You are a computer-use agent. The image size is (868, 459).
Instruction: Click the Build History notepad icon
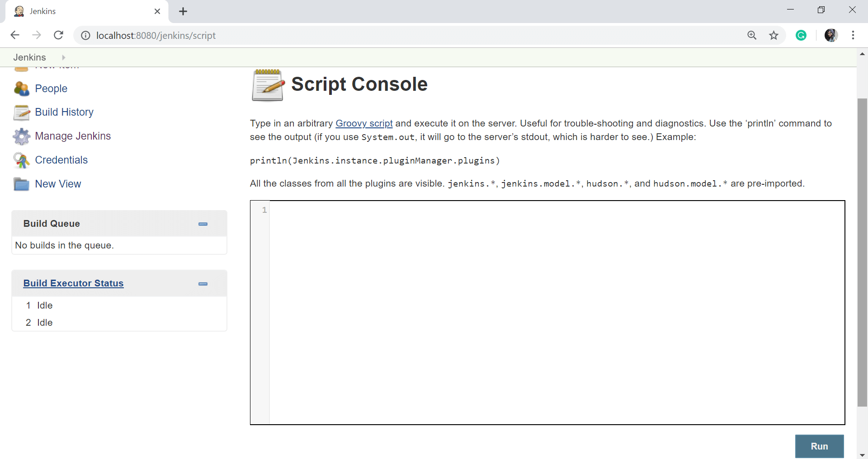click(x=21, y=112)
